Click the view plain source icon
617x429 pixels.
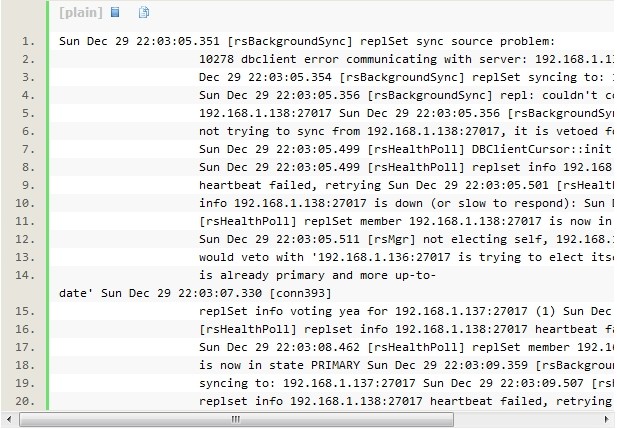(115, 12)
